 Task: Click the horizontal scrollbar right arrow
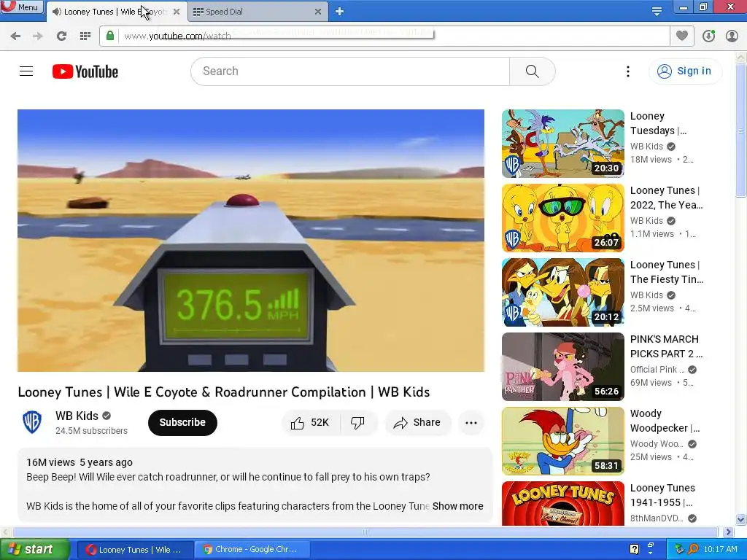(728, 532)
